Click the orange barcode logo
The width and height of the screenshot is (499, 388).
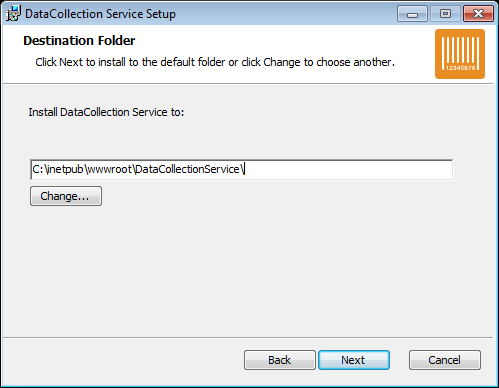(x=460, y=54)
